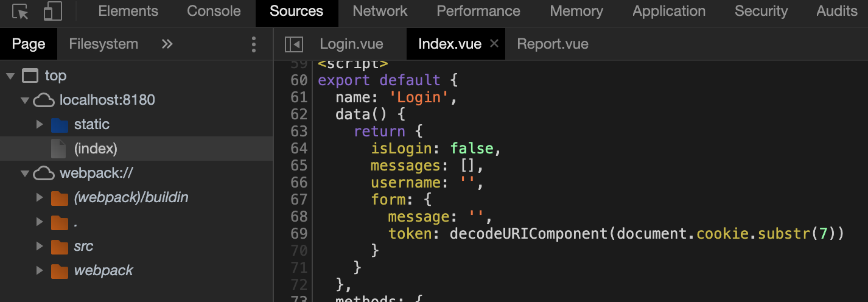Image resolution: width=868 pixels, height=302 pixels.
Task: Open the navigator three-dot options menu
Action: pyautogui.click(x=254, y=44)
